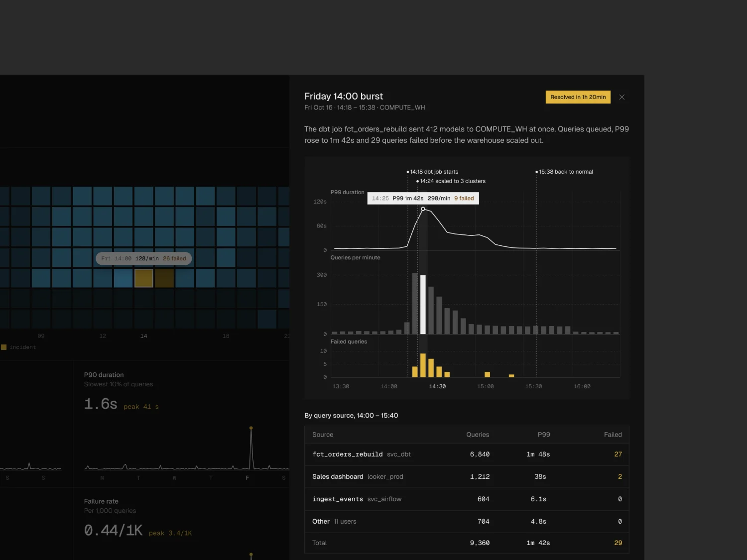Click the failed count "27" for fct_orders_rebuild
This screenshot has height=560, width=747.
618,454
